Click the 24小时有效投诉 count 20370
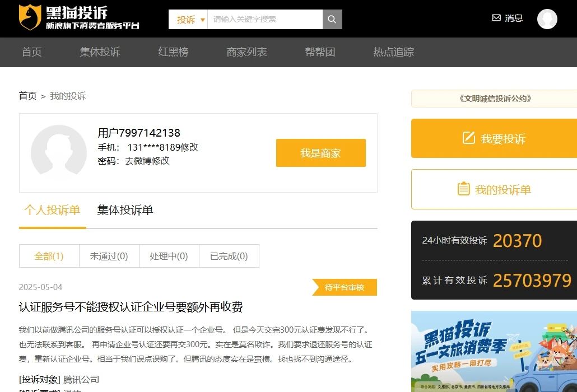The image size is (577, 392). tap(518, 241)
